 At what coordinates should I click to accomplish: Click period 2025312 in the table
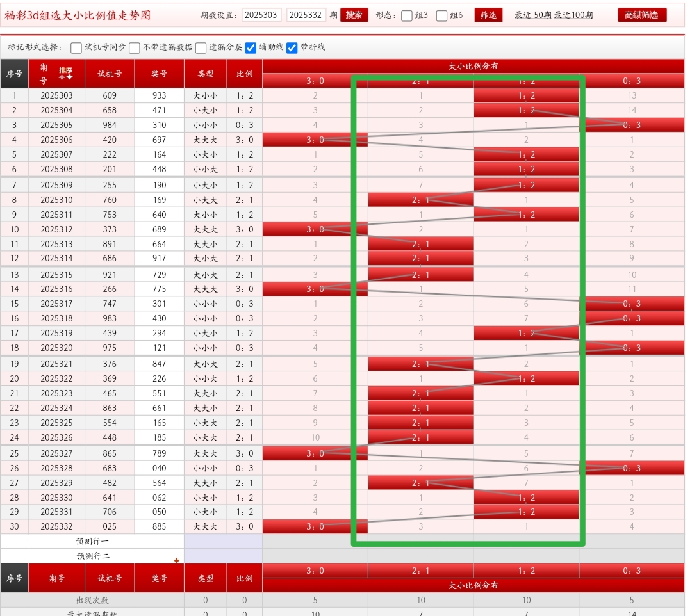pyautogui.click(x=56, y=229)
